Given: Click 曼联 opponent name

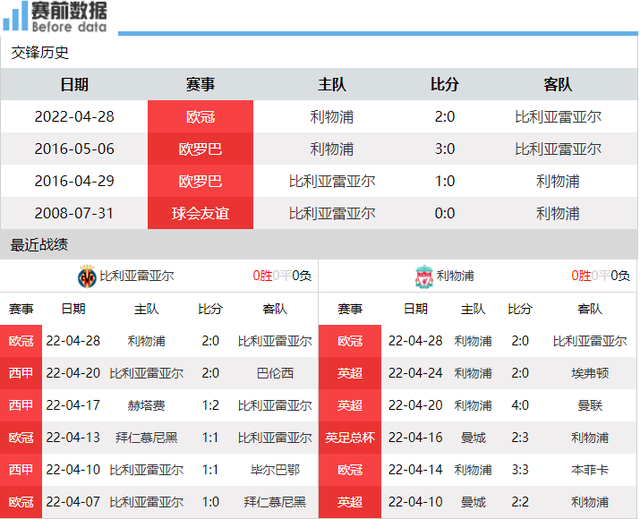Looking at the screenshot, I should (590, 406).
